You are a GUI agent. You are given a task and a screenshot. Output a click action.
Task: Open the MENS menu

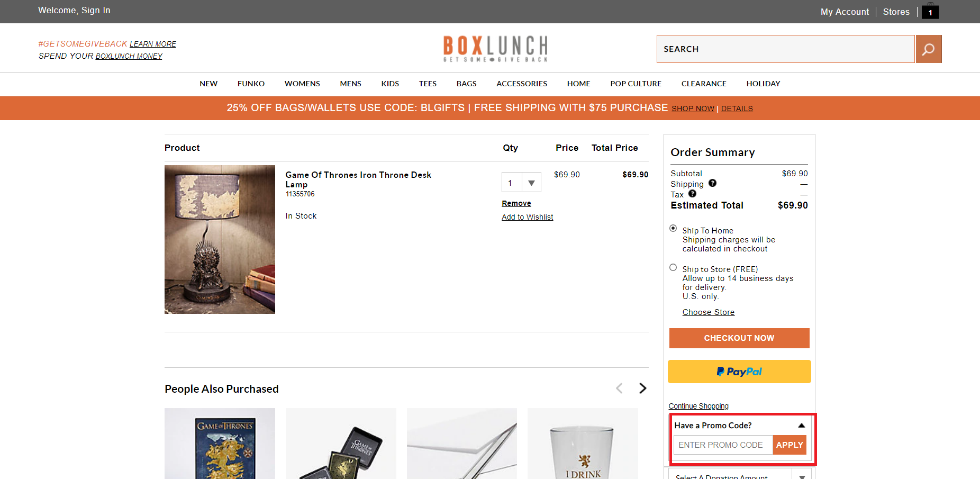pyautogui.click(x=350, y=84)
